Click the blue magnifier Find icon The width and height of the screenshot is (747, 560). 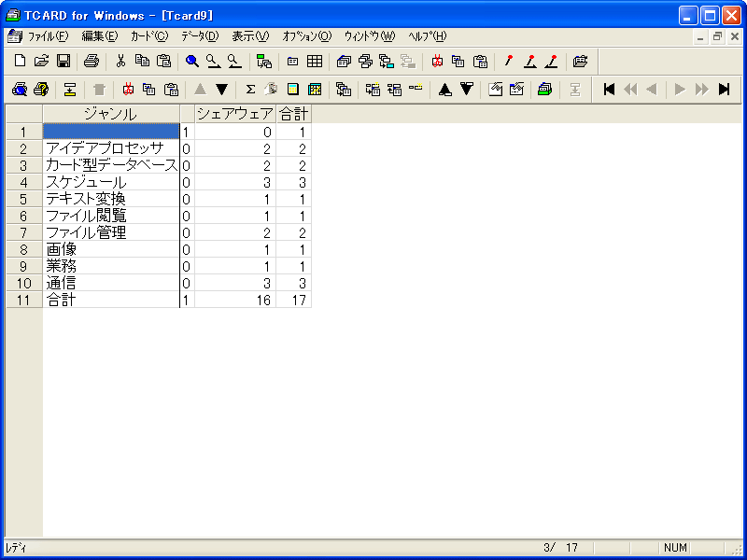click(x=192, y=62)
